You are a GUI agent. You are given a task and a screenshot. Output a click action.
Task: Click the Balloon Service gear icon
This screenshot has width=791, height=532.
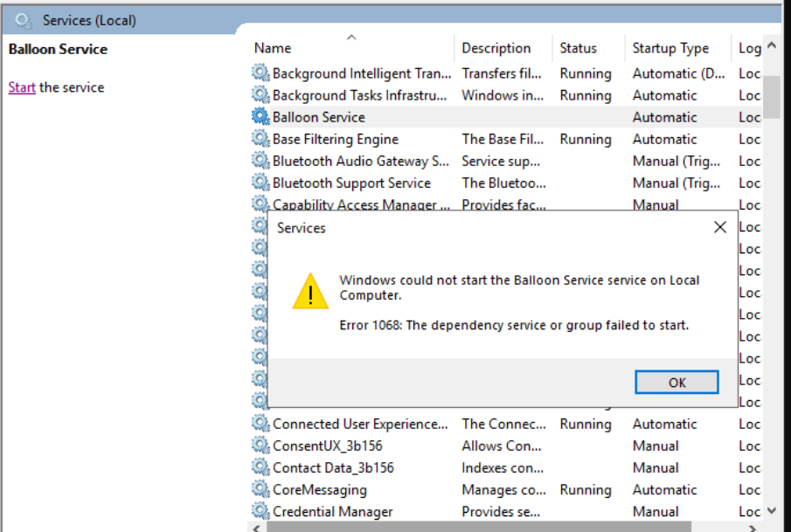(260, 117)
